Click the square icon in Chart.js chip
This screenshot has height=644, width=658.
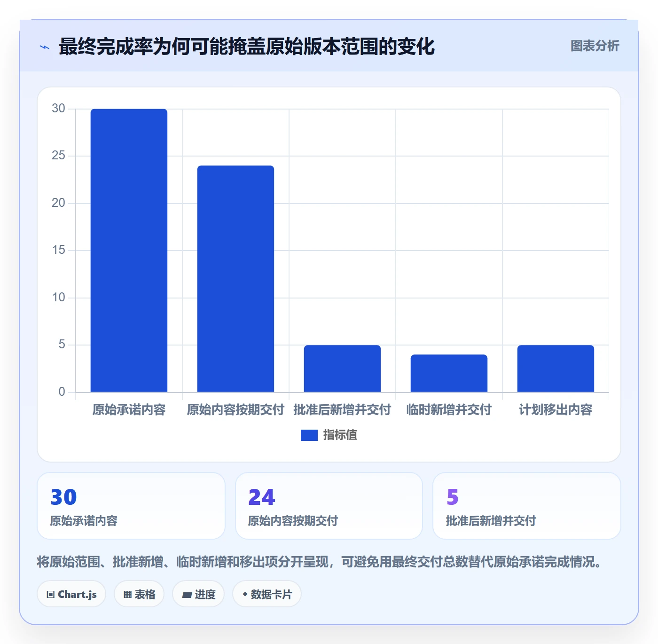pyautogui.click(x=51, y=595)
